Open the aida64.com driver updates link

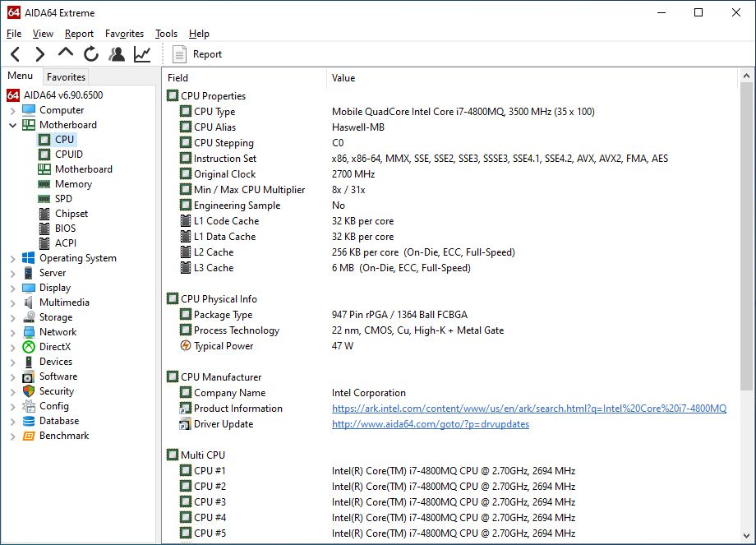430,424
